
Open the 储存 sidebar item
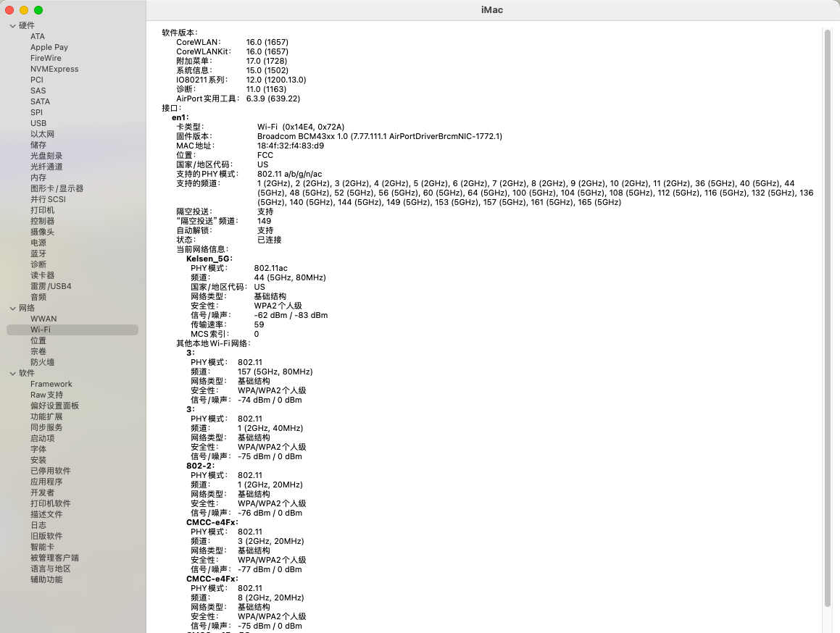(38, 145)
